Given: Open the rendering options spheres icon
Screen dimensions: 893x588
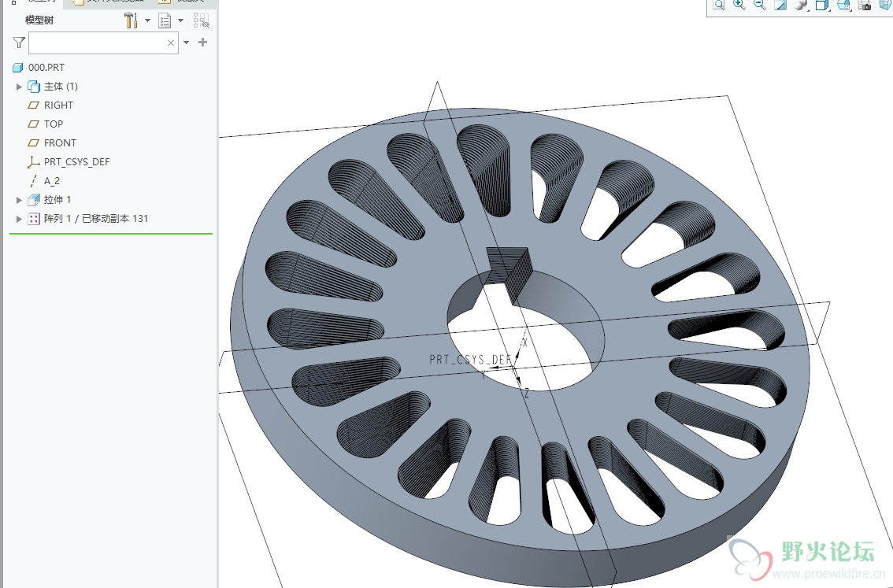Looking at the screenshot, I should click(x=802, y=6).
